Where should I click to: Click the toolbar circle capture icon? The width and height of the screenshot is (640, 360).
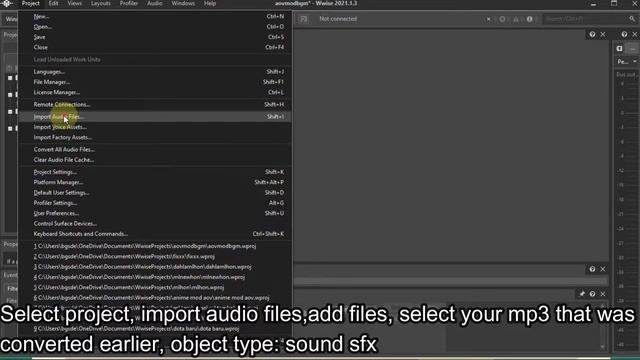[502, 19]
